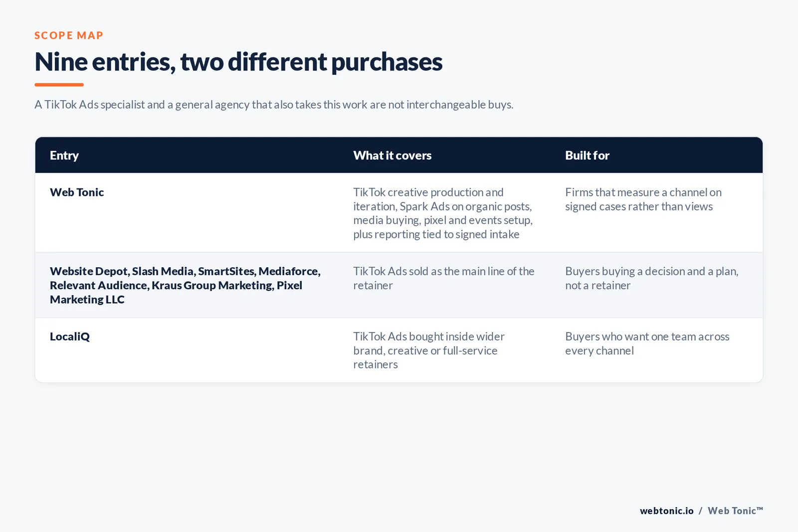Select the Nine entries headline

(x=238, y=62)
